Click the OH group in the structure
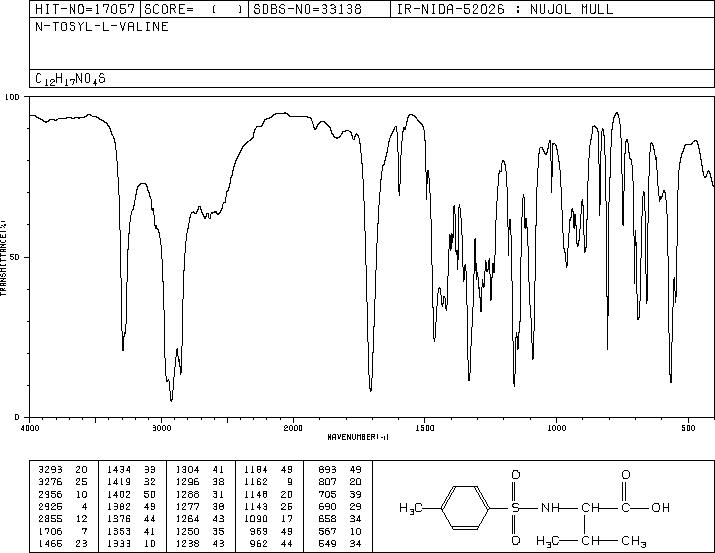715x553 pixels. tap(660, 507)
